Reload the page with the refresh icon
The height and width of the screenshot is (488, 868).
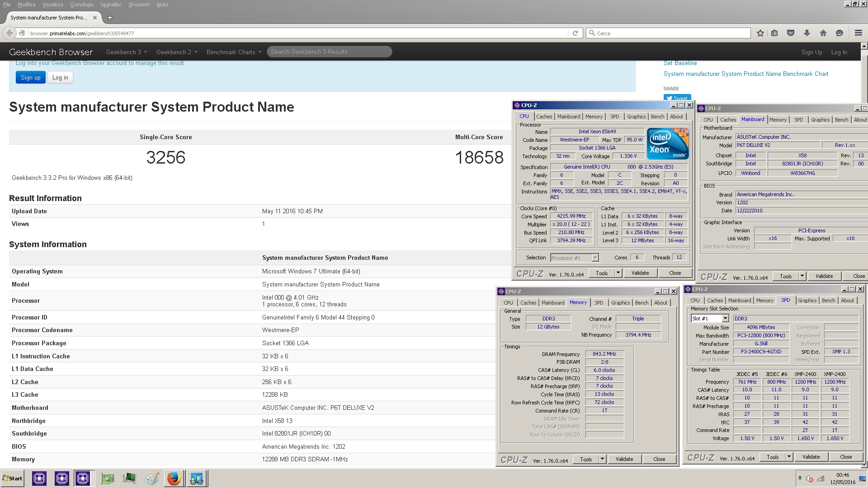(x=575, y=33)
